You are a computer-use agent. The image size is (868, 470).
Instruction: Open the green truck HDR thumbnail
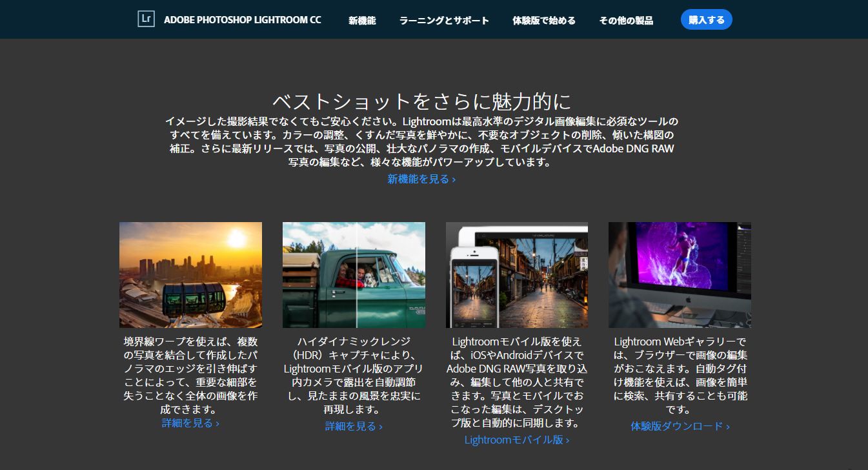pyautogui.click(x=354, y=275)
